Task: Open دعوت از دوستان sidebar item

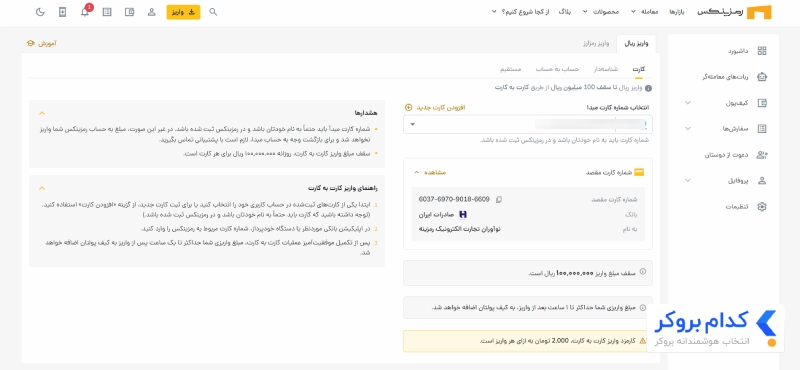Action: (727, 155)
